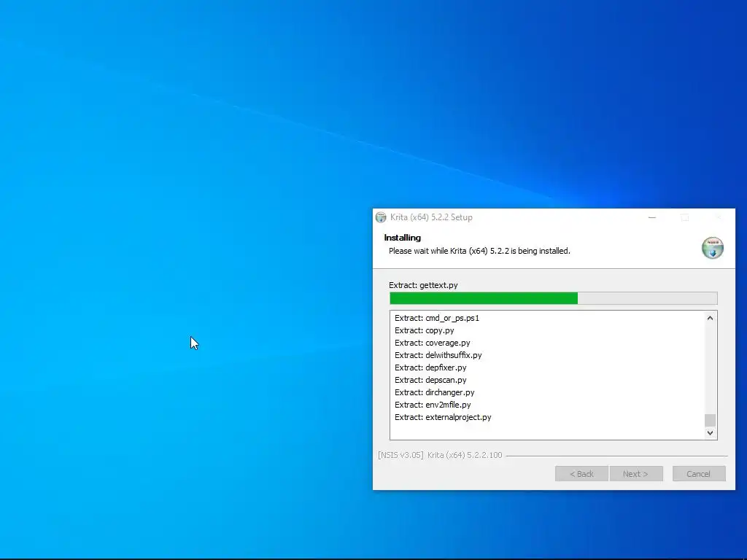This screenshot has width=747, height=560.
Task: Select the 'Extract: env2mfile.py' log line
Action: tap(433, 405)
